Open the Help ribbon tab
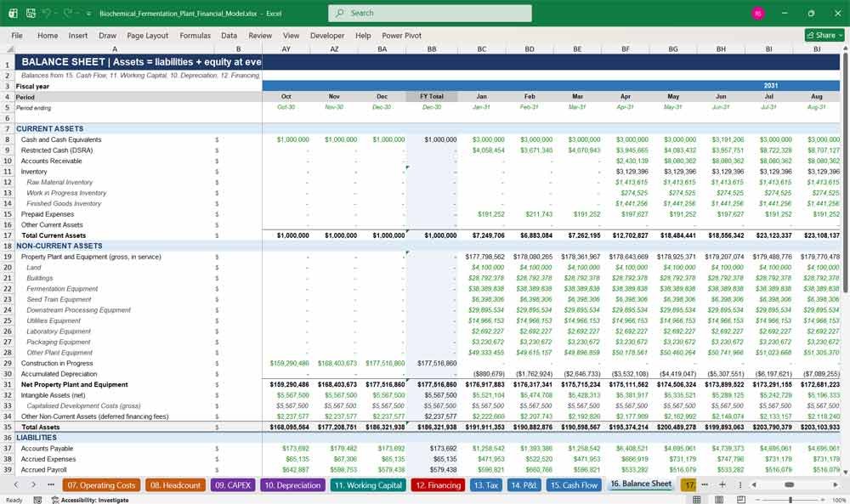This screenshot has height=504, width=850. pyautogui.click(x=363, y=35)
